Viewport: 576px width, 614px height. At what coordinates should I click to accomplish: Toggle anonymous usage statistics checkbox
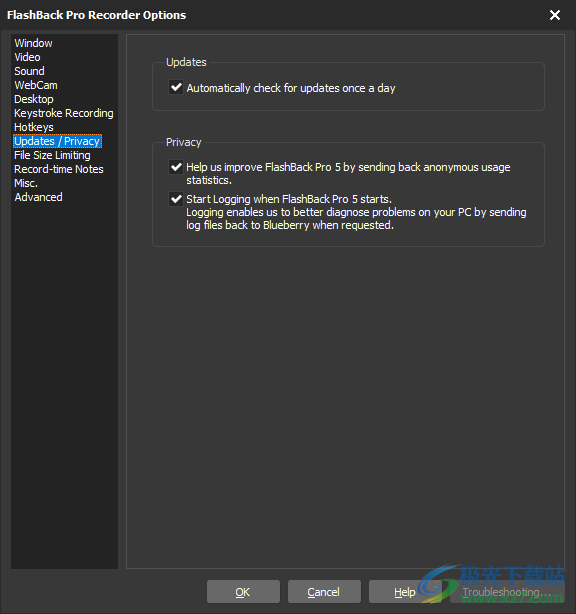(176, 167)
